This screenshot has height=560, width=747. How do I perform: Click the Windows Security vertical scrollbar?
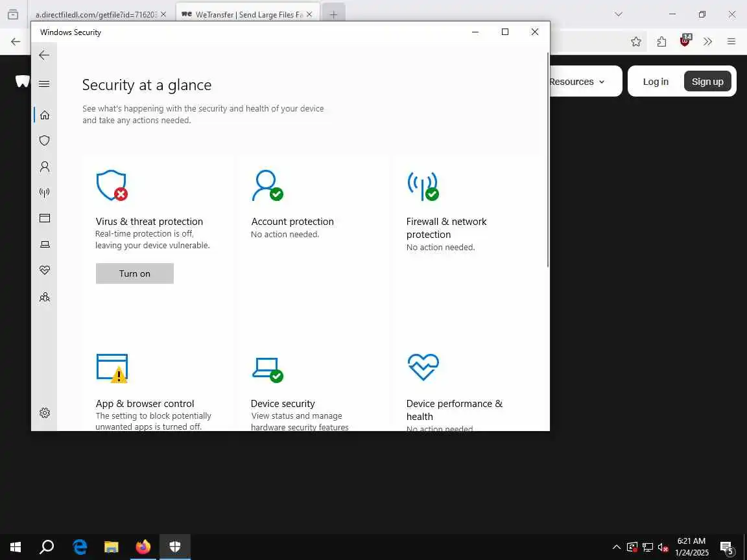(548, 159)
